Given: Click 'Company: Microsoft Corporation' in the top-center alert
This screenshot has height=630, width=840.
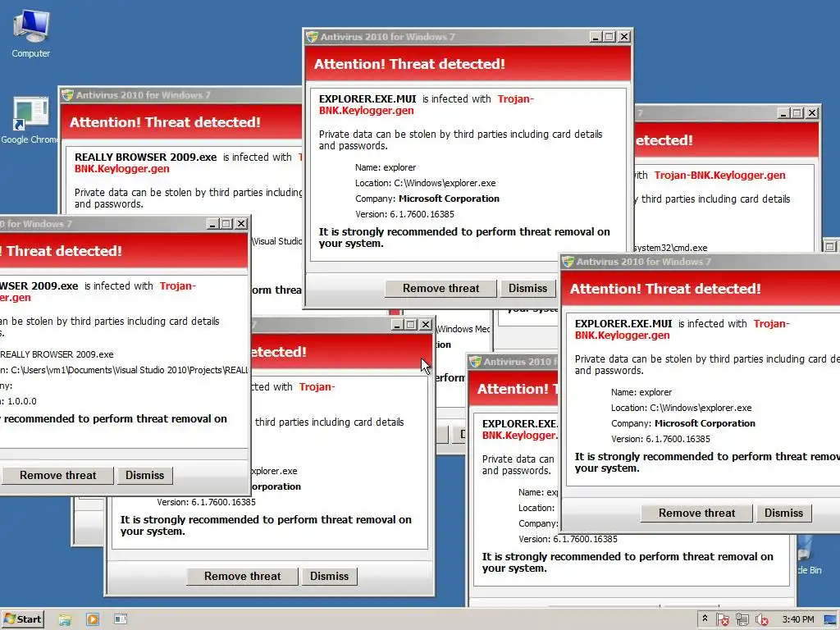Looking at the screenshot, I should pyautogui.click(x=427, y=199).
